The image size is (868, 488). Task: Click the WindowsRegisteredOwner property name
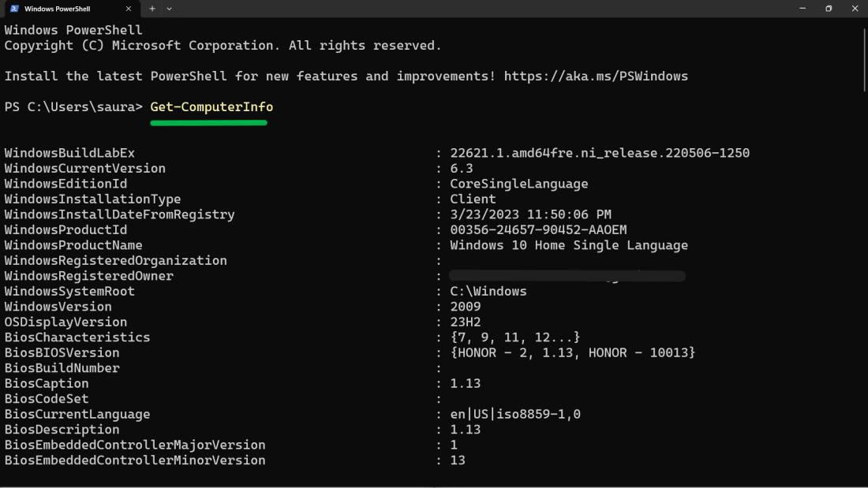pyautogui.click(x=88, y=276)
